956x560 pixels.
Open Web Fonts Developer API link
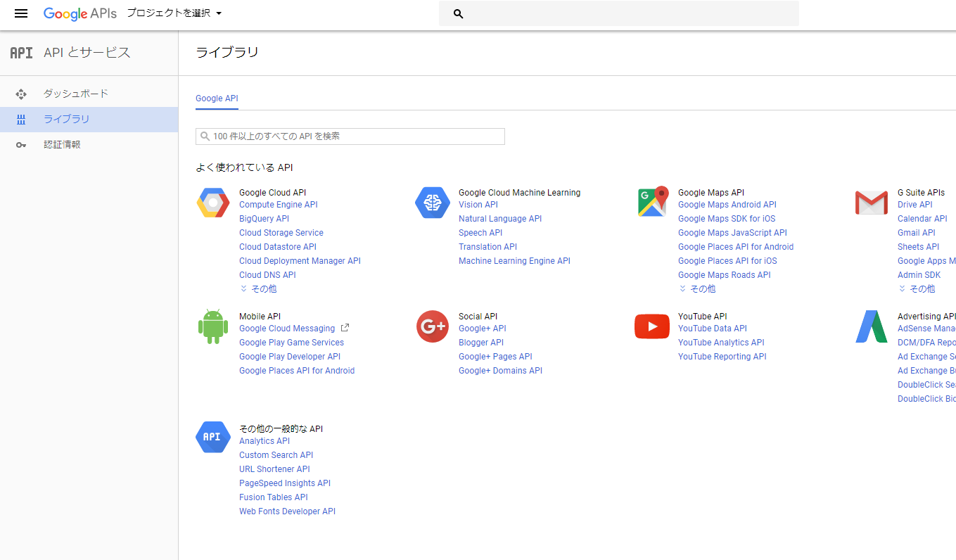[287, 511]
